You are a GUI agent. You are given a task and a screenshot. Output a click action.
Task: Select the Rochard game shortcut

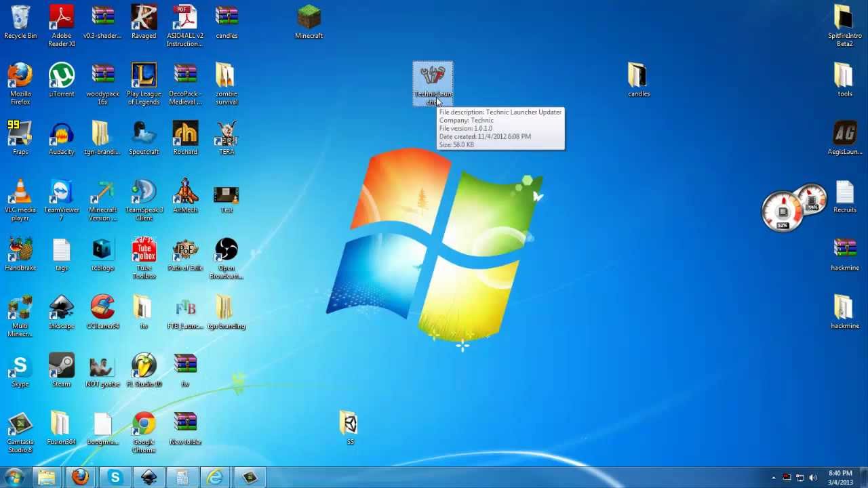tap(185, 138)
